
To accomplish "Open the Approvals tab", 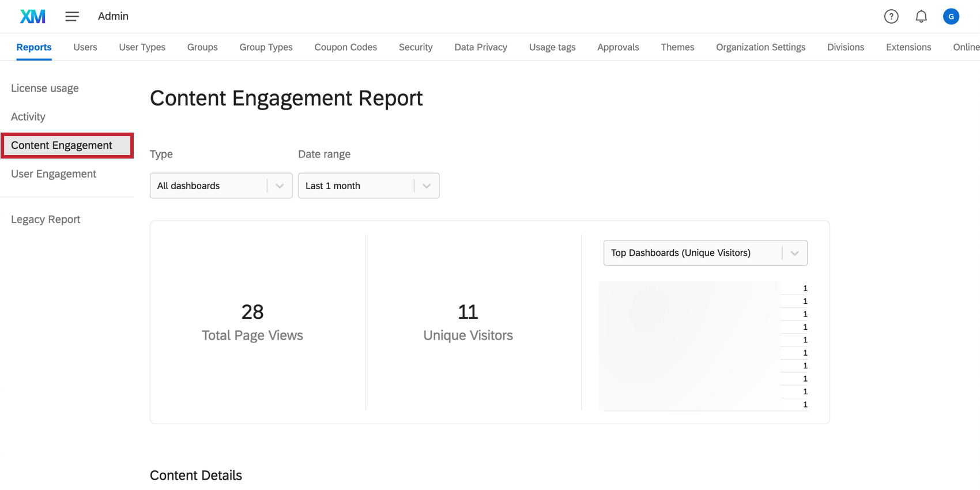I will click(618, 47).
